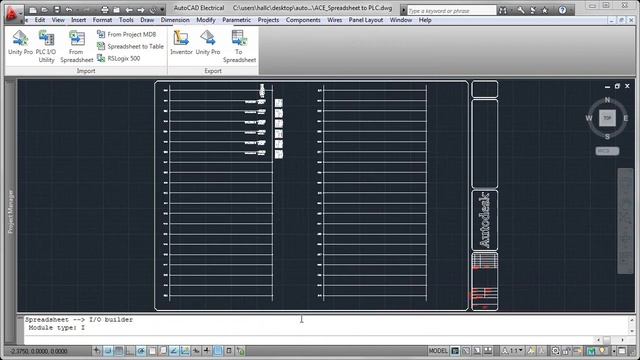Image resolution: width=640 pixels, height=360 pixels.
Task: Click the ViewCube West compass label
Action: 589,118
